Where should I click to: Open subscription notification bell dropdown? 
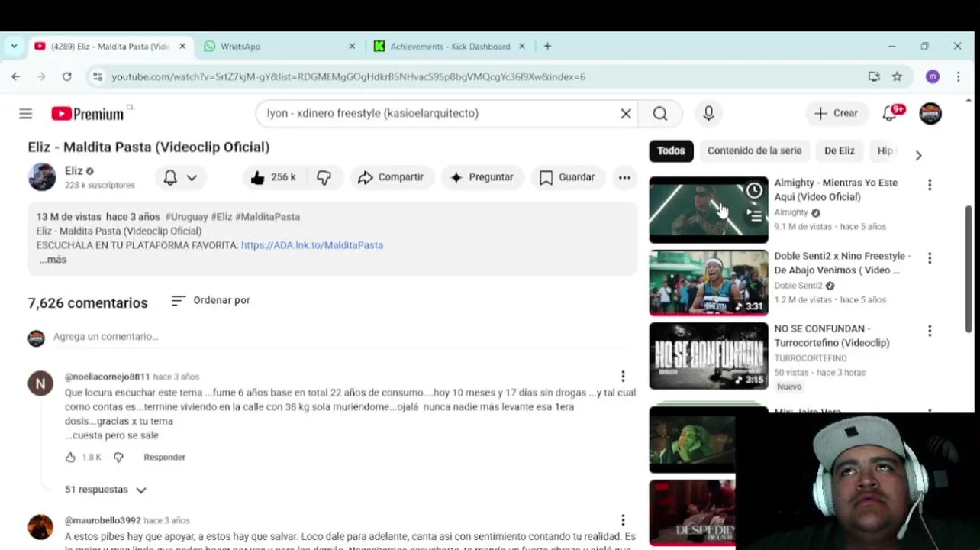(180, 177)
